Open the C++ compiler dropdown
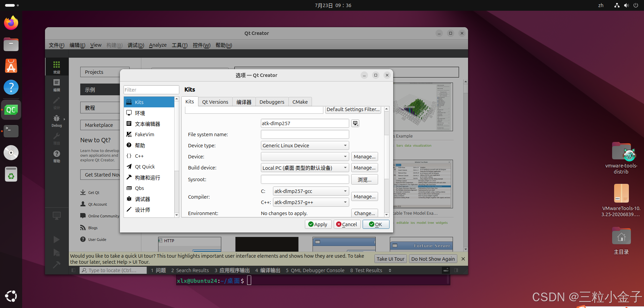Screen dimensions: 644x308 coord(311,202)
